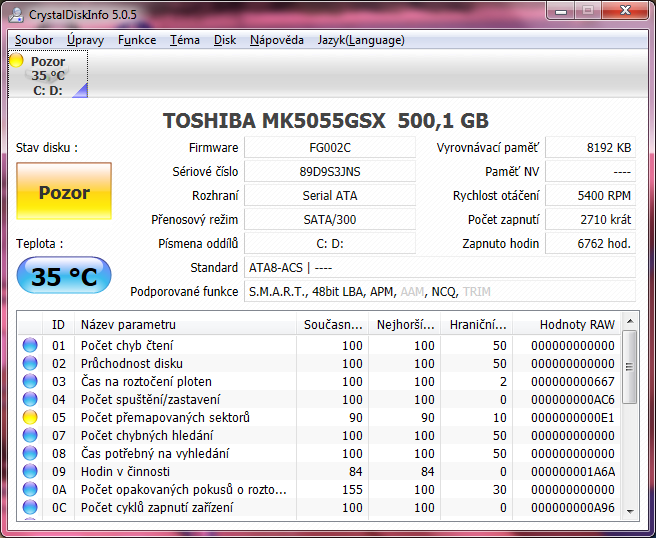Viewport: 656px width, 538px height.
Task: Select the Průchodnost disku row text
Action: [132, 364]
